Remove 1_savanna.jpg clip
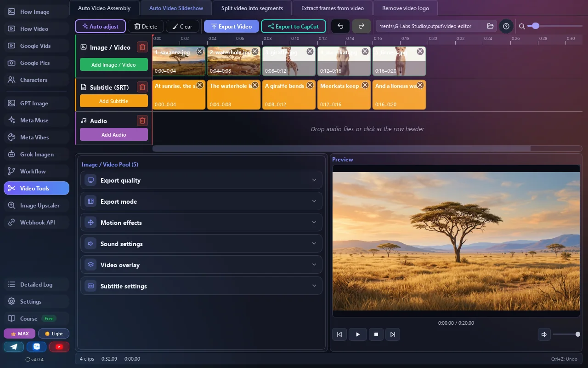588x368 pixels. (200, 52)
